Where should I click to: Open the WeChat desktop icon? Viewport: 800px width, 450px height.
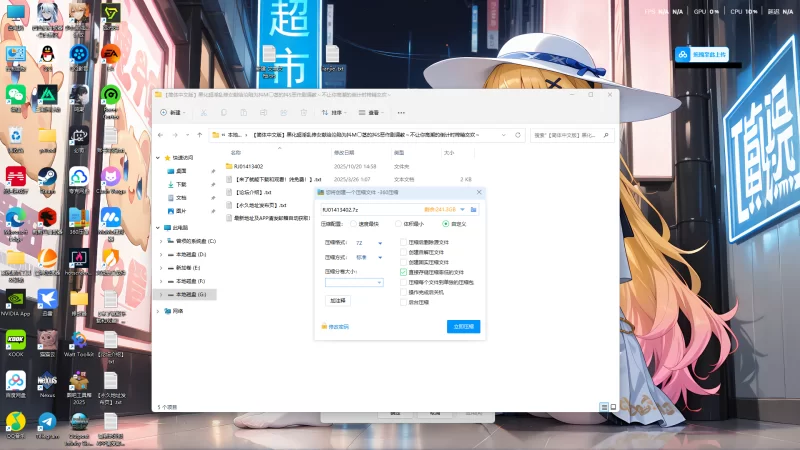(15, 93)
